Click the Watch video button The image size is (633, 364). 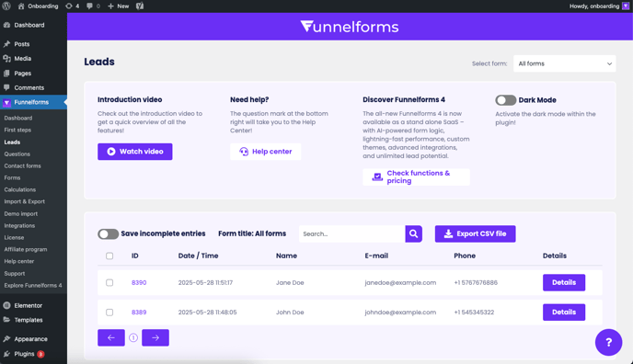[135, 152]
